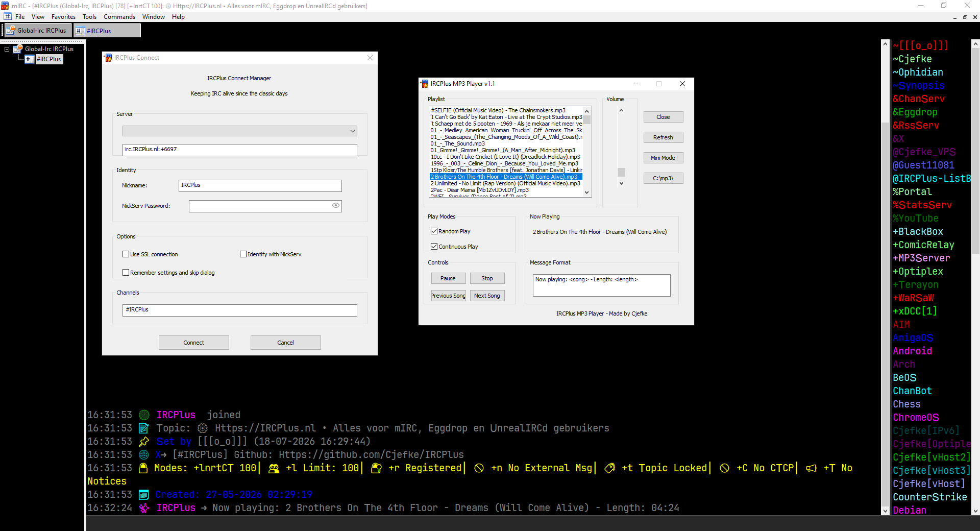Restore the MDI child window from menu bar
980x531 pixels.
[965, 17]
